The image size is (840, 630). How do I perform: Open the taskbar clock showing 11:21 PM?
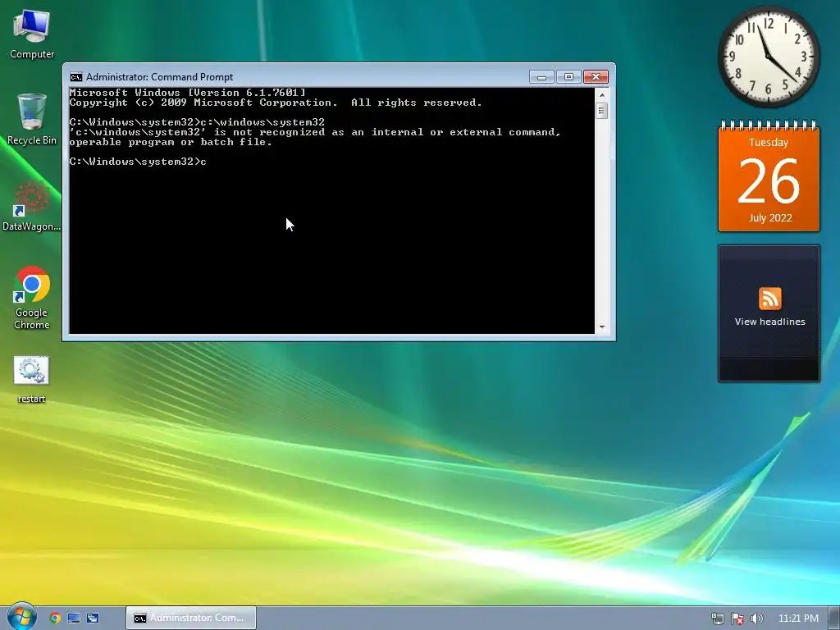(798, 619)
